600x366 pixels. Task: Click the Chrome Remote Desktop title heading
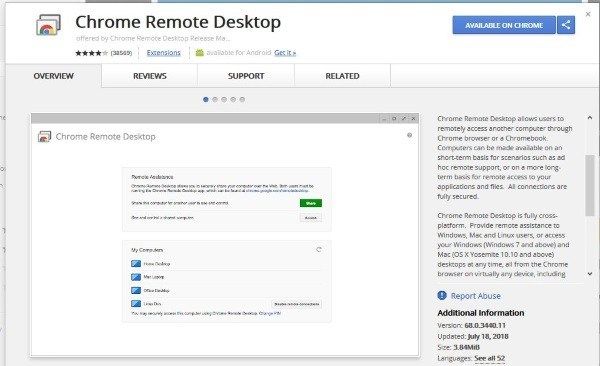[178, 22]
